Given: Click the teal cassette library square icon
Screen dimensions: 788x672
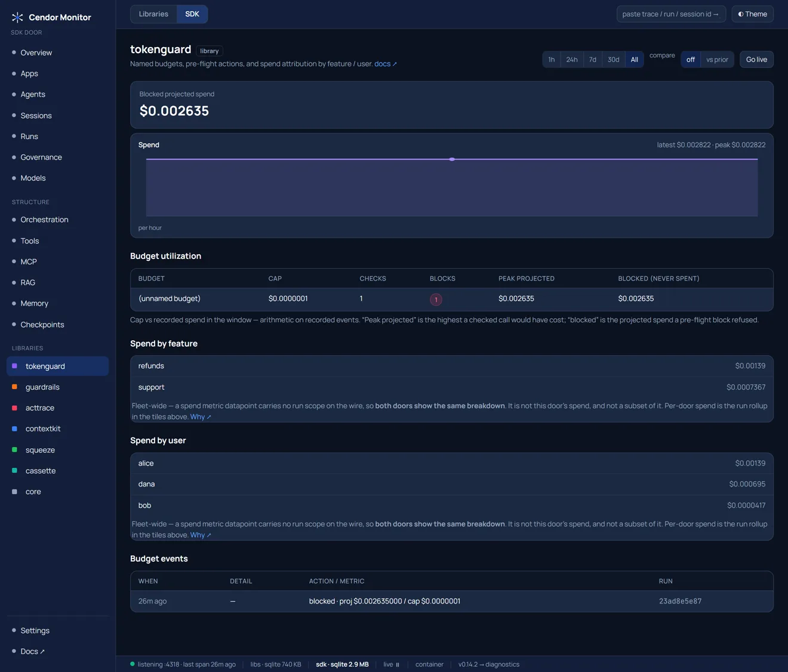Looking at the screenshot, I should pos(14,470).
